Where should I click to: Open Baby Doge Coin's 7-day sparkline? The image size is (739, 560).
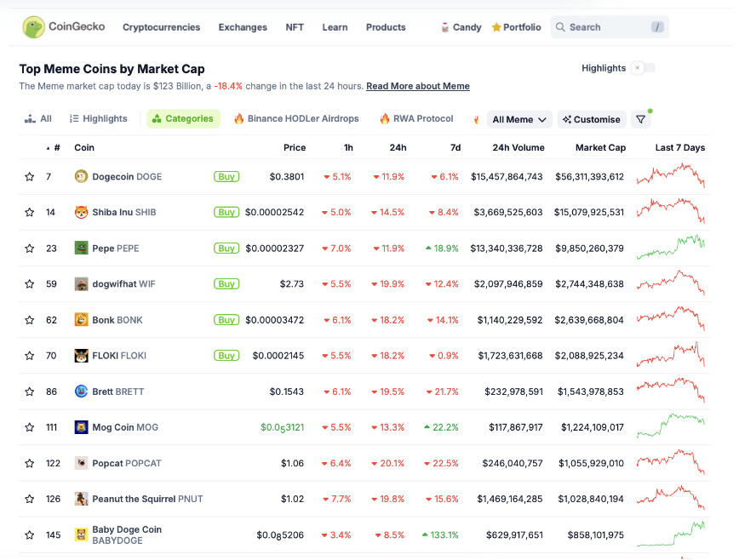pos(671,534)
